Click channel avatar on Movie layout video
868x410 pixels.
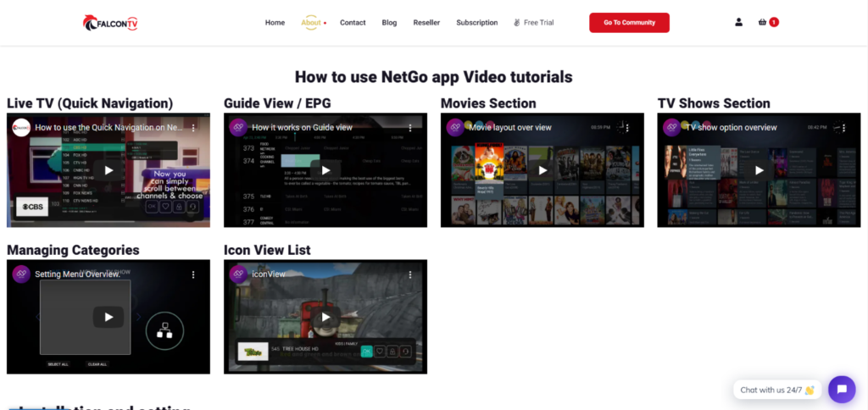[455, 127]
